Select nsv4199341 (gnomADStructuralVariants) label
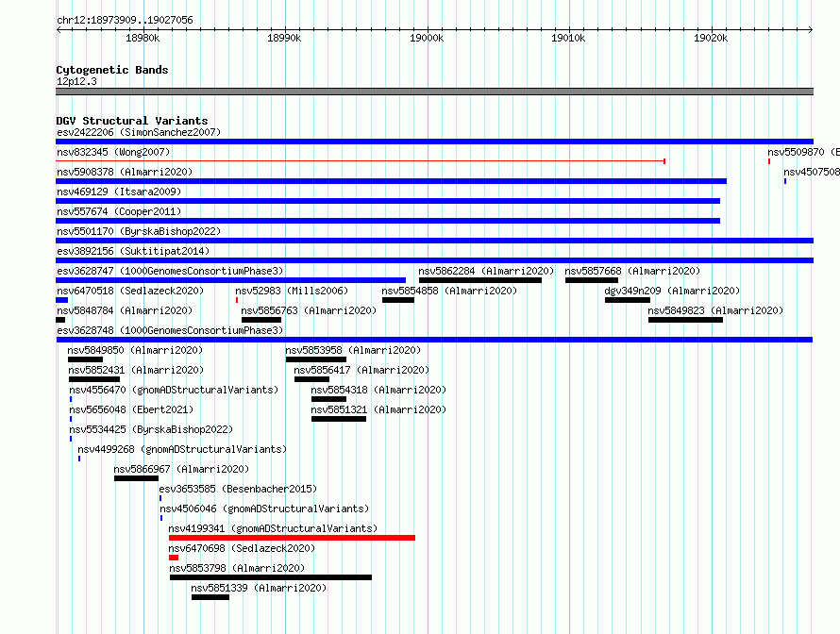Viewport: 840px width, 634px height. click(273, 528)
